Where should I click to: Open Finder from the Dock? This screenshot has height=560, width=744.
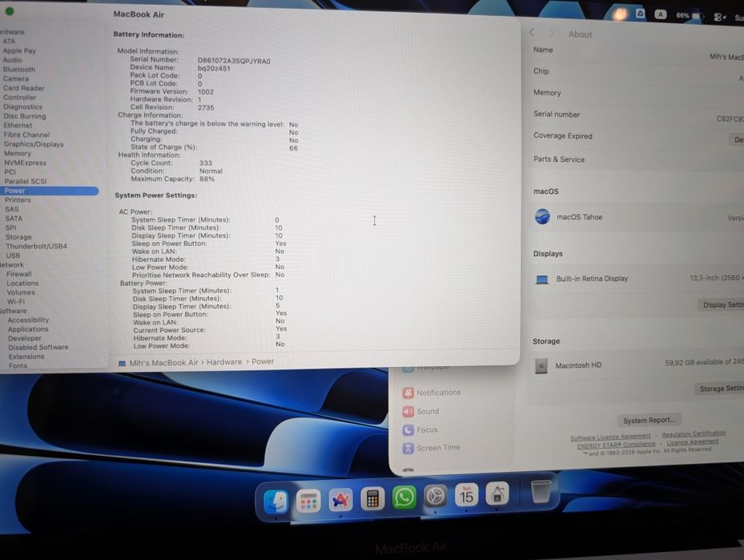(276, 502)
